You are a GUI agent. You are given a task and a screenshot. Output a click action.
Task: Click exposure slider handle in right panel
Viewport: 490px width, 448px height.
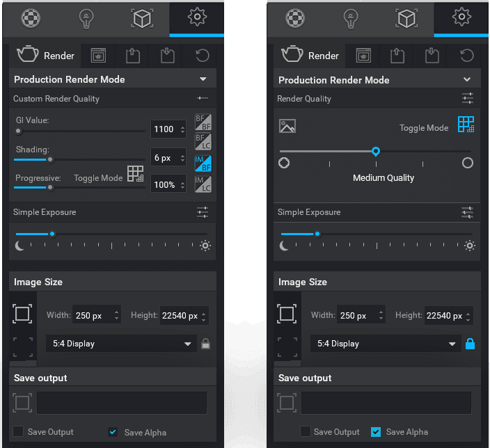[317, 234]
